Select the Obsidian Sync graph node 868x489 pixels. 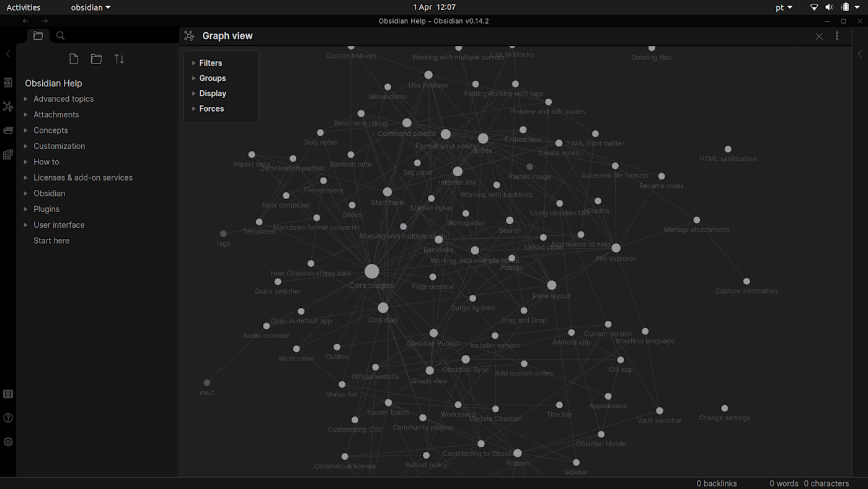click(466, 359)
